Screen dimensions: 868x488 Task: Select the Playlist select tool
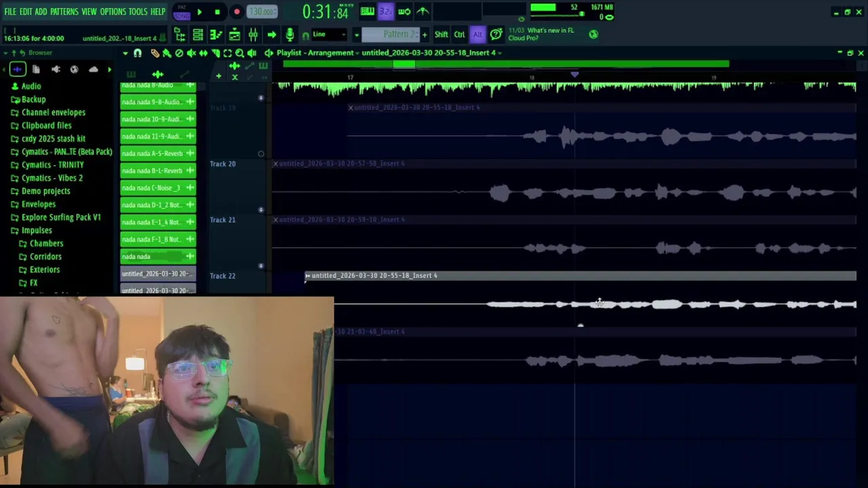227,53
